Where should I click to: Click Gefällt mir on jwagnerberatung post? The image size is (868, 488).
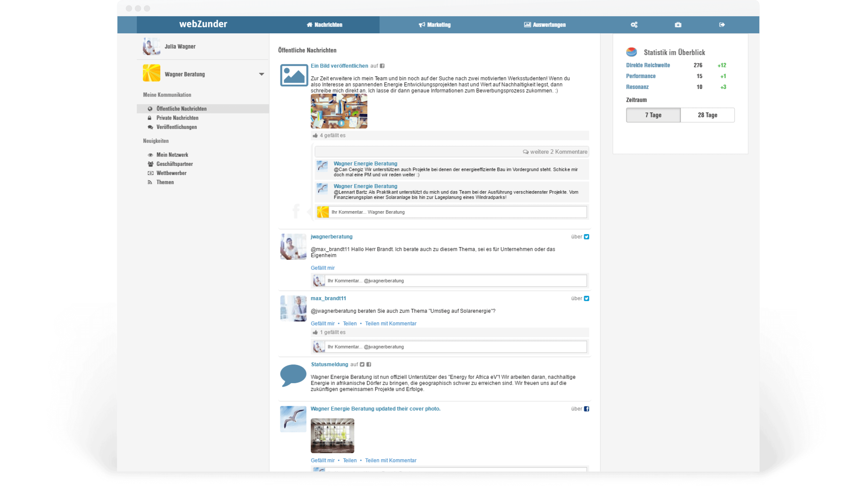click(322, 268)
